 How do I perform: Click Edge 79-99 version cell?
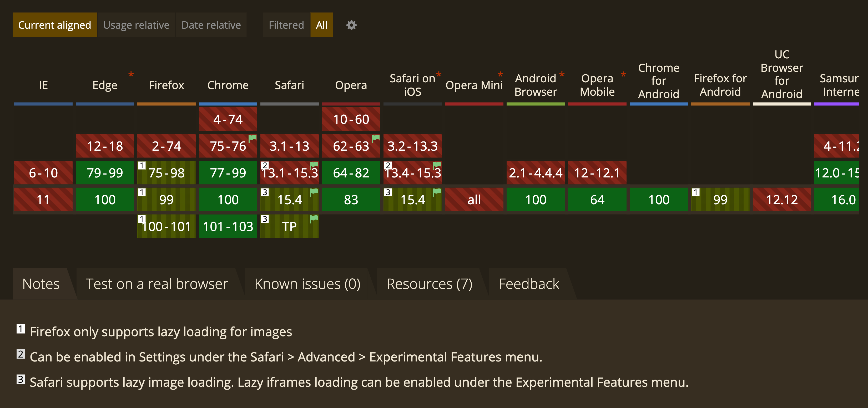(105, 173)
